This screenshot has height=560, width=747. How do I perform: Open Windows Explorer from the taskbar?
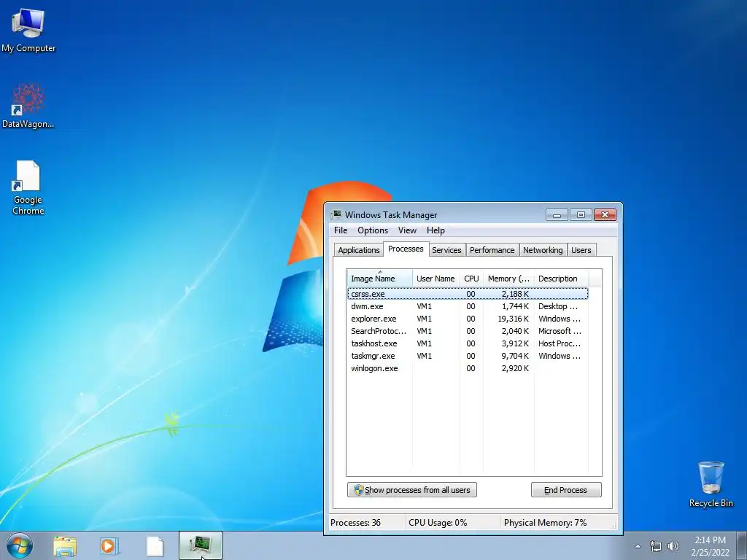(65, 546)
